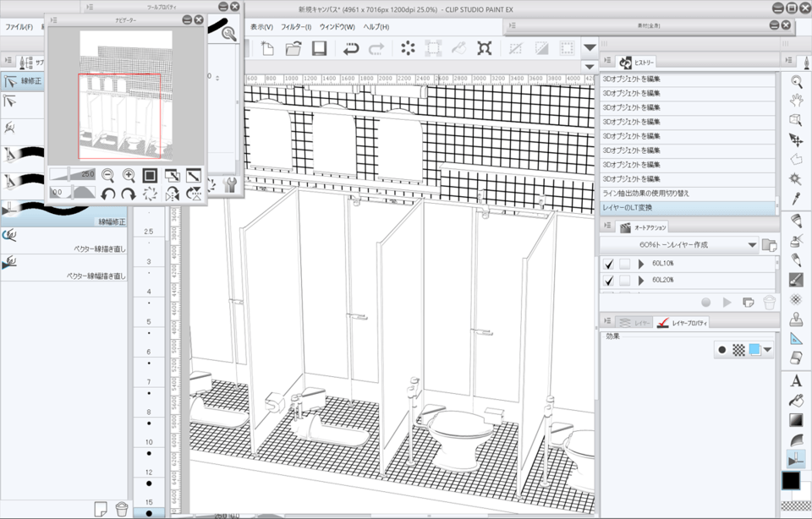
Task: Select the Gradient tool
Action: point(796,420)
